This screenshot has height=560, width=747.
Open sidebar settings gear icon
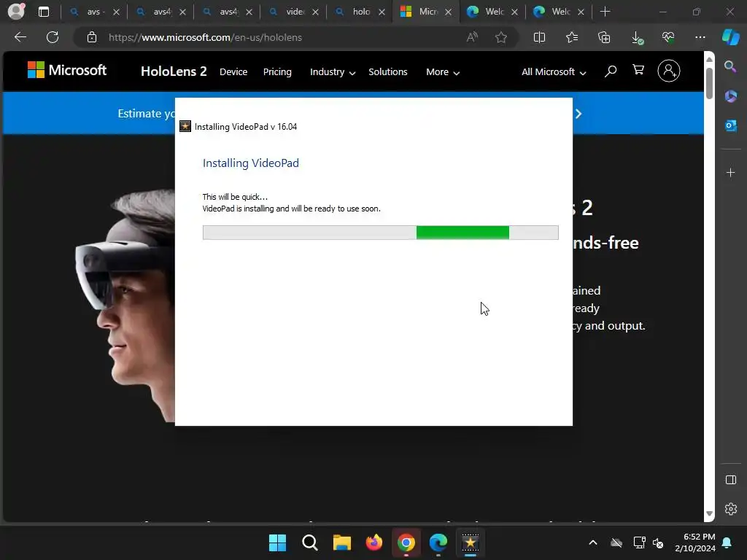(x=730, y=509)
